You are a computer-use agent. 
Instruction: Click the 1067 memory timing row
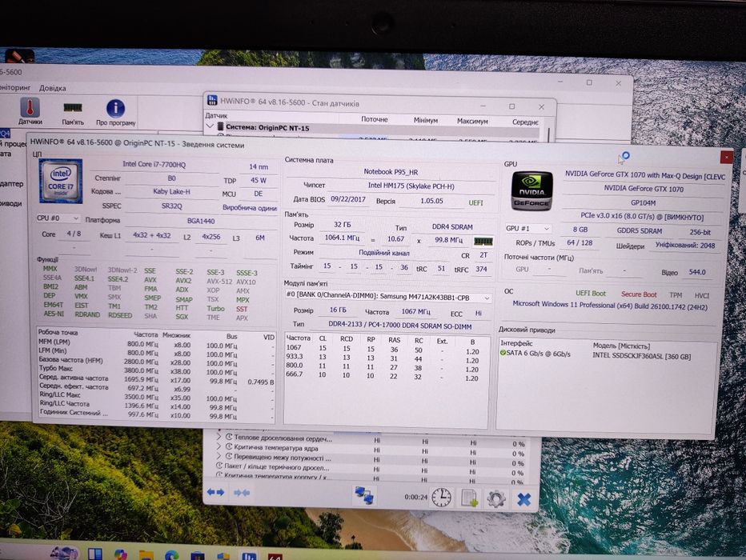point(387,349)
